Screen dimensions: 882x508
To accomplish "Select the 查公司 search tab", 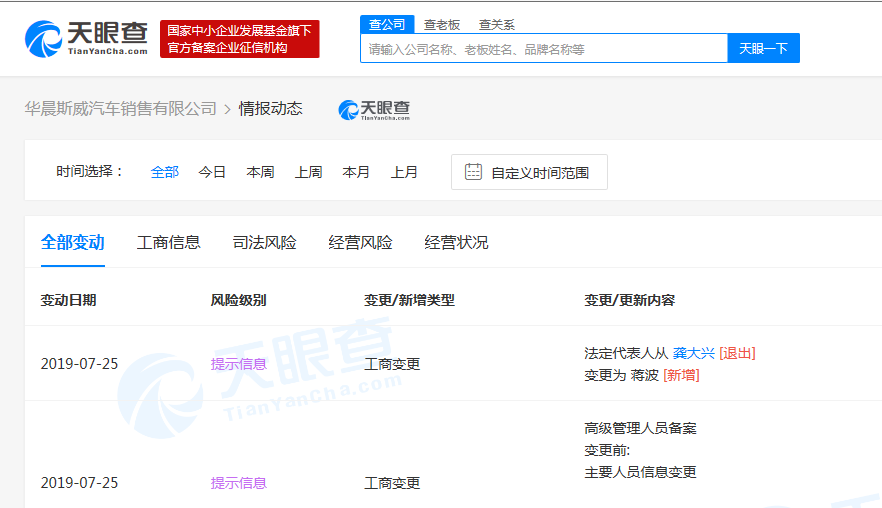I will [387, 24].
